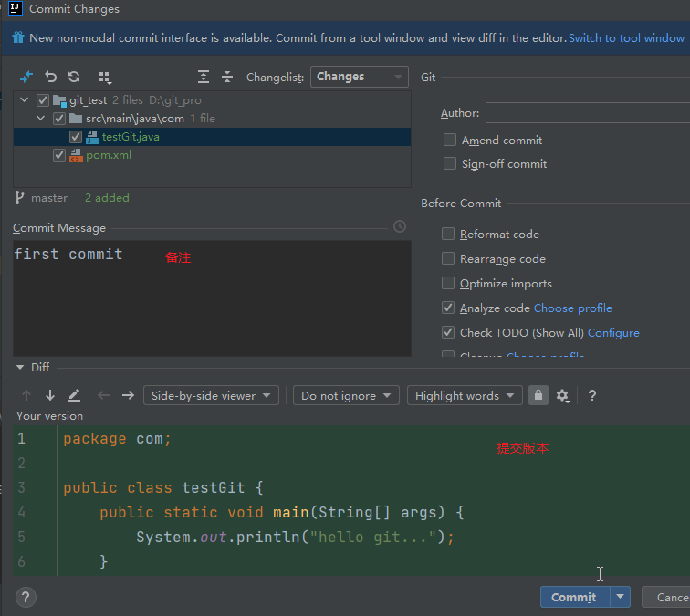
Task: Uncheck the testGit.java checkbox
Action: pos(76,137)
